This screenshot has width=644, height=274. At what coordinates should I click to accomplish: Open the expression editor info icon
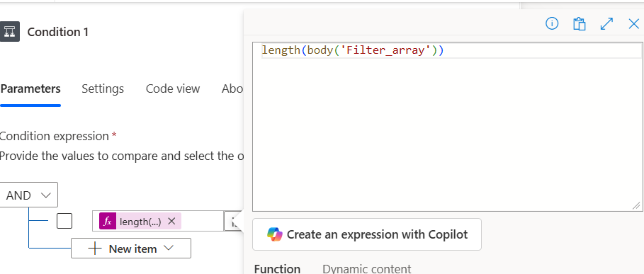tap(552, 24)
